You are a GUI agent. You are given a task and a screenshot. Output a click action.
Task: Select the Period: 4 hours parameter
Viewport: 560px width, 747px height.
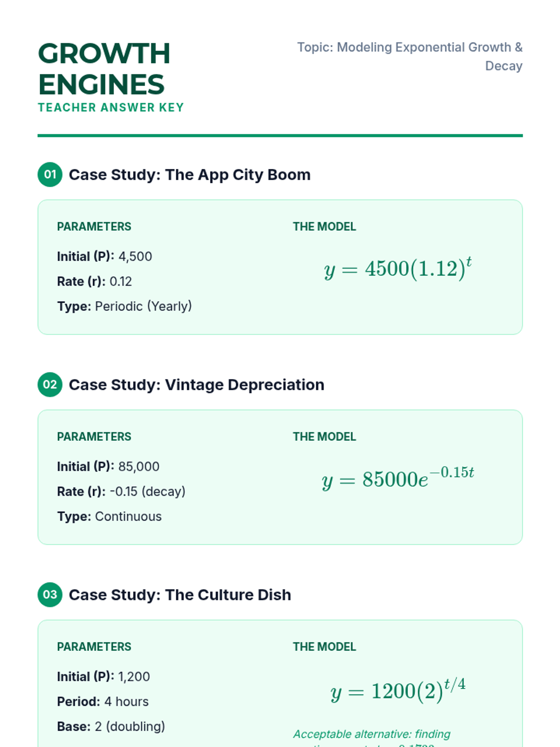(103, 702)
